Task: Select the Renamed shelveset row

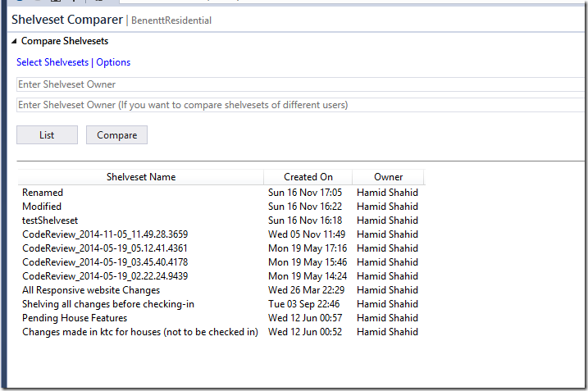Action: click(x=43, y=193)
